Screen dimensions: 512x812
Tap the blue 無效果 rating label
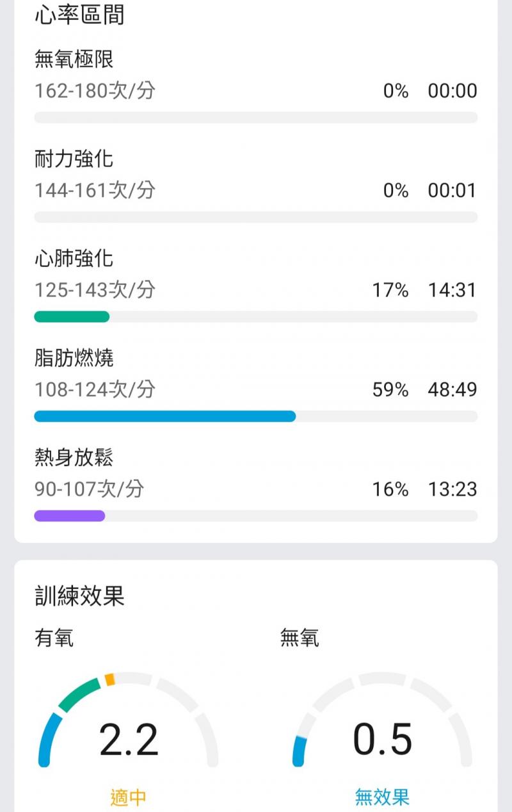(x=383, y=797)
